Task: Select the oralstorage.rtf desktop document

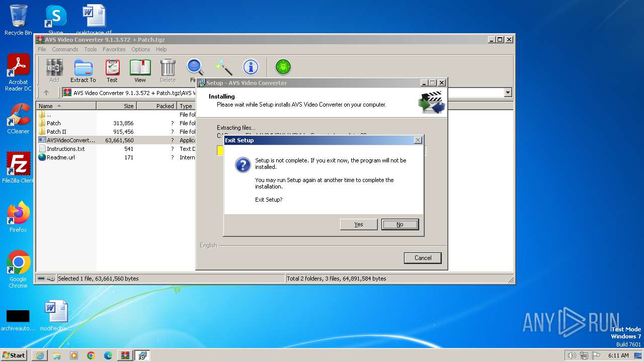Action: pyautogui.click(x=94, y=19)
